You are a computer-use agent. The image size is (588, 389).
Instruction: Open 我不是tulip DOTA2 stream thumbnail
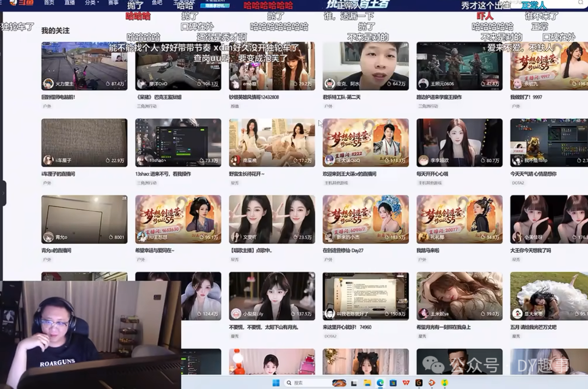[549, 143]
